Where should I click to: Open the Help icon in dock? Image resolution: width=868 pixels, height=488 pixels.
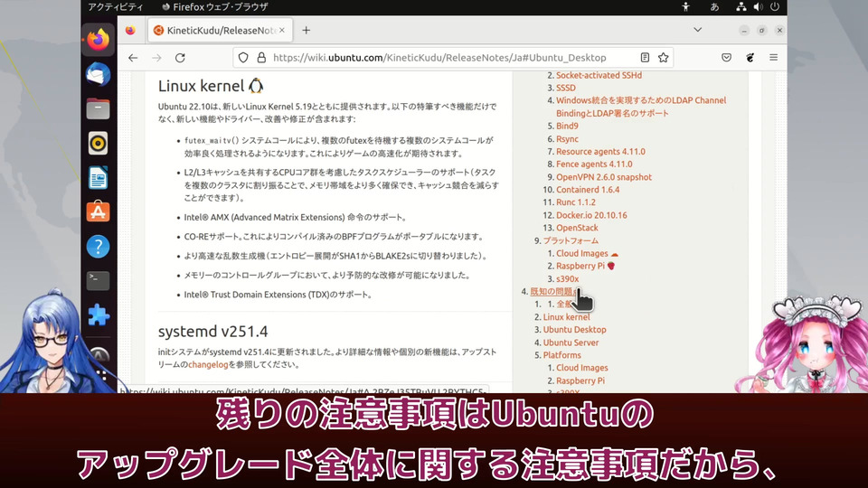(98, 247)
